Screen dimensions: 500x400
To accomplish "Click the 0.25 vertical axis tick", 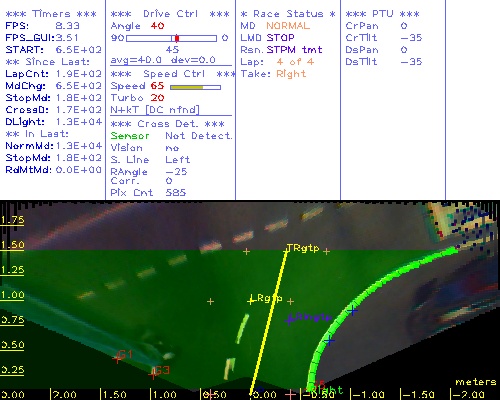I will pyautogui.click(x=12, y=370).
